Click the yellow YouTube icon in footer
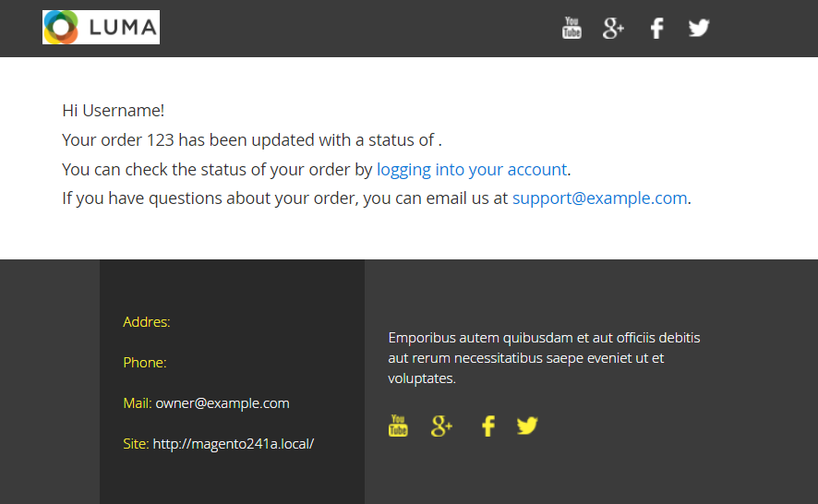The width and height of the screenshot is (818, 504). coord(398,426)
